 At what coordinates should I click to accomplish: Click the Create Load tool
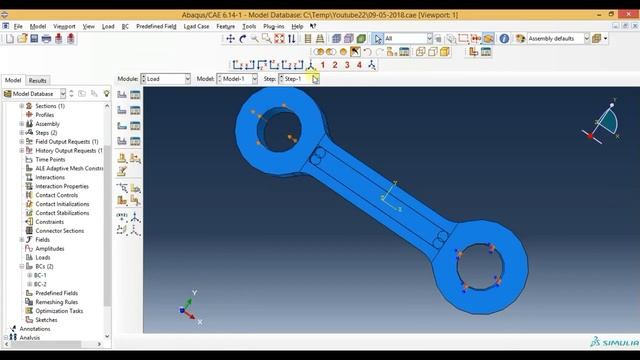122,95
